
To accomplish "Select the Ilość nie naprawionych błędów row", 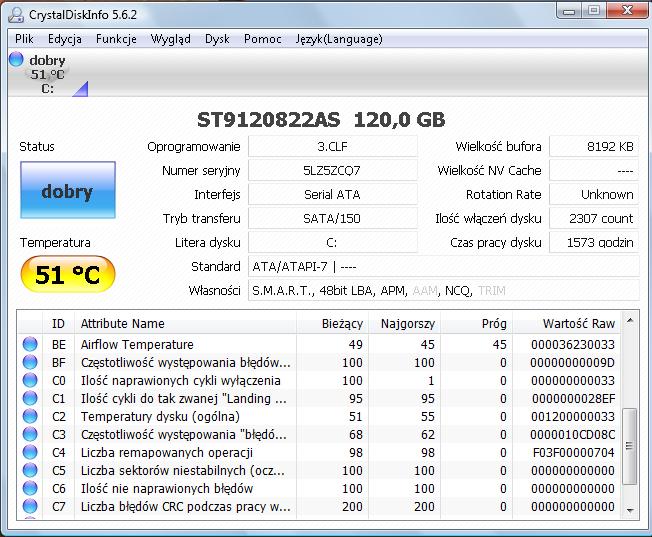I will pos(319,488).
